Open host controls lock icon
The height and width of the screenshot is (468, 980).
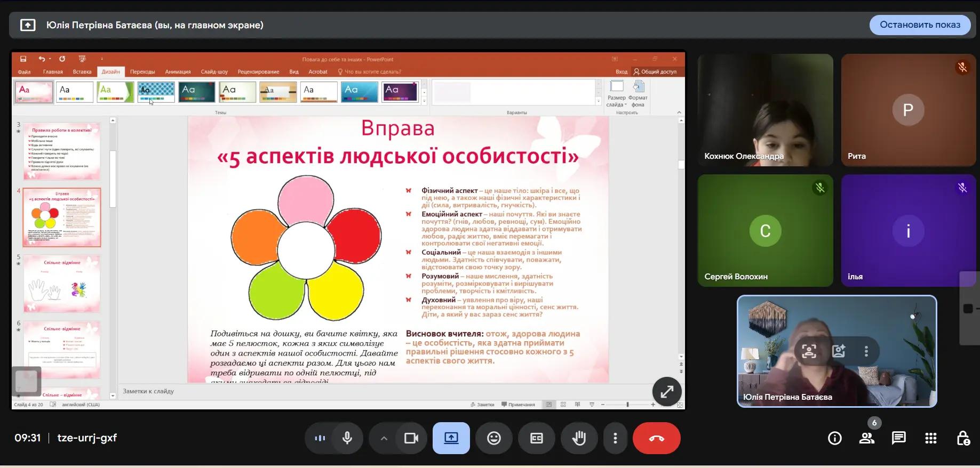pos(962,438)
